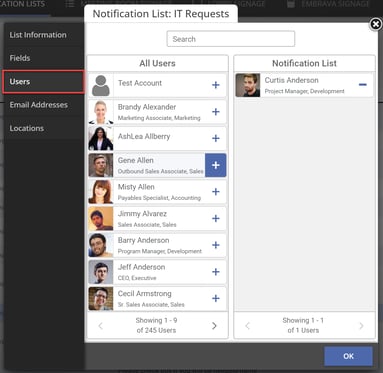Click the Notification List column header
Image resolution: width=383 pixels, height=373 pixels.
304,63
